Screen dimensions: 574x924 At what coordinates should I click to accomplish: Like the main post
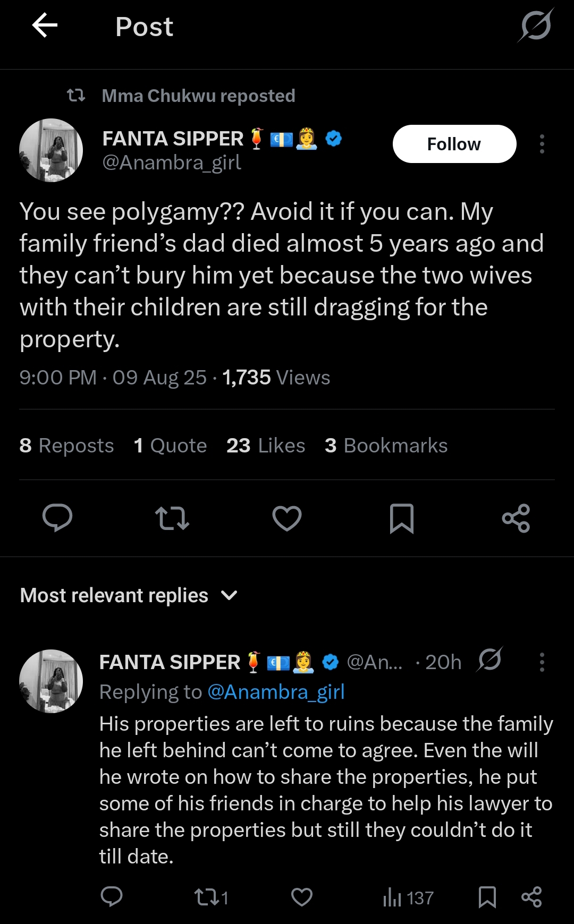[x=287, y=518]
